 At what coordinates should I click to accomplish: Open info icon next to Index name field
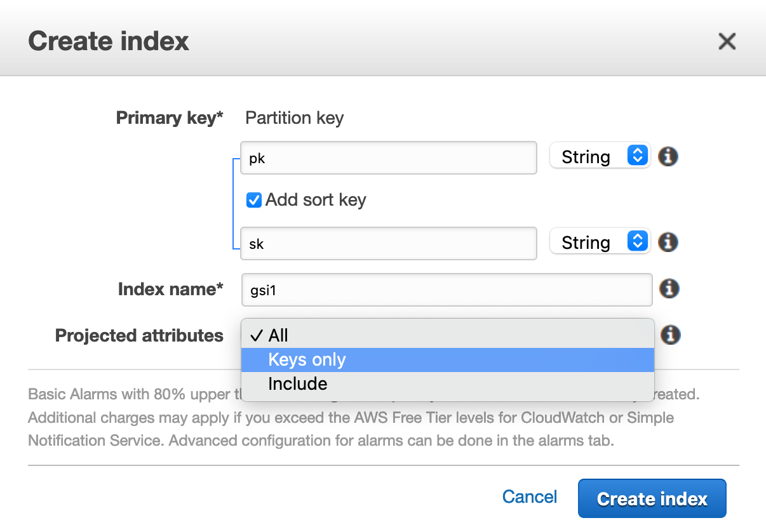pos(669,289)
